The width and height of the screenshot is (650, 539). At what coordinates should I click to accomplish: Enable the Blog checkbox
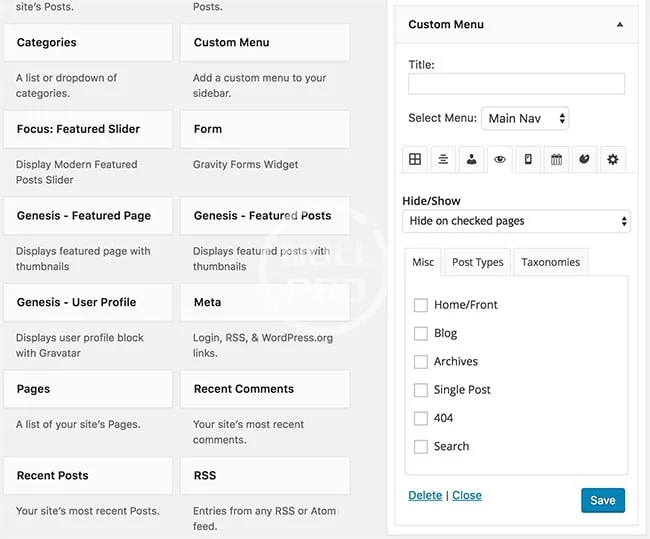[x=421, y=333]
